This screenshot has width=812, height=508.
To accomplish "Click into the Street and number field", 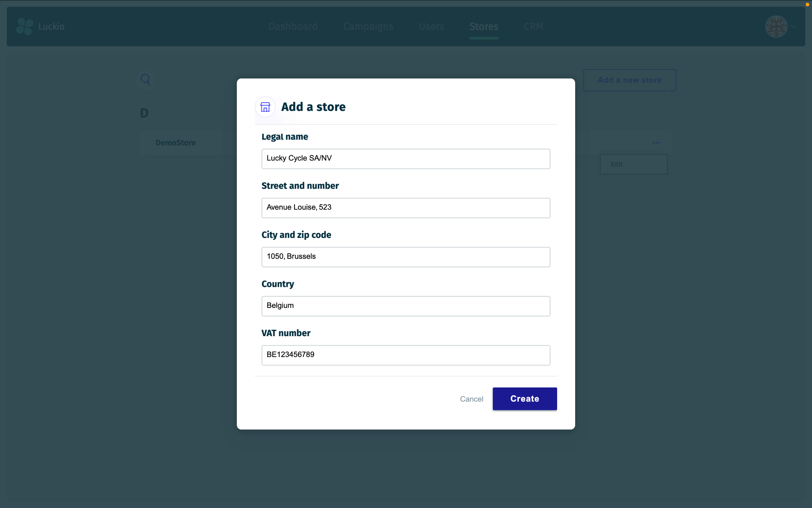I will (x=406, y=208).
